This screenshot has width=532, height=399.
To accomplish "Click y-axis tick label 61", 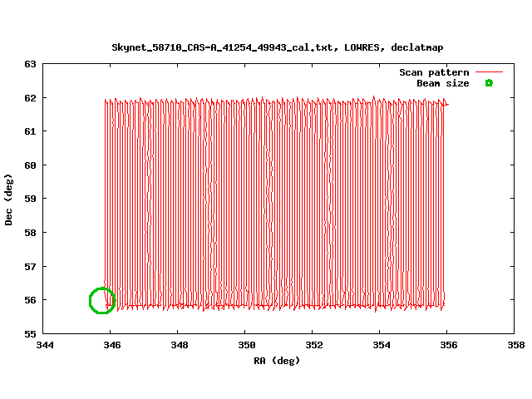I will point(30,131).
